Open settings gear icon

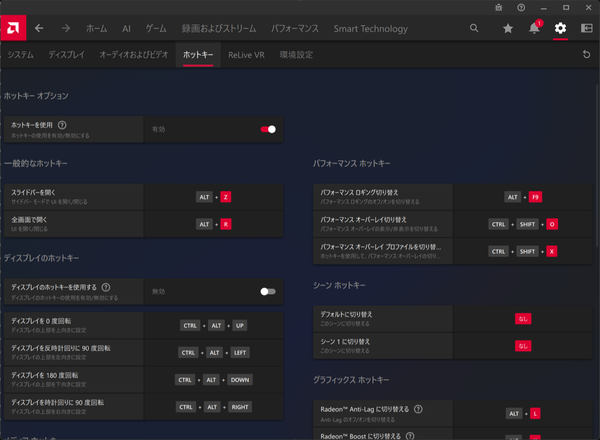[560, 28]
